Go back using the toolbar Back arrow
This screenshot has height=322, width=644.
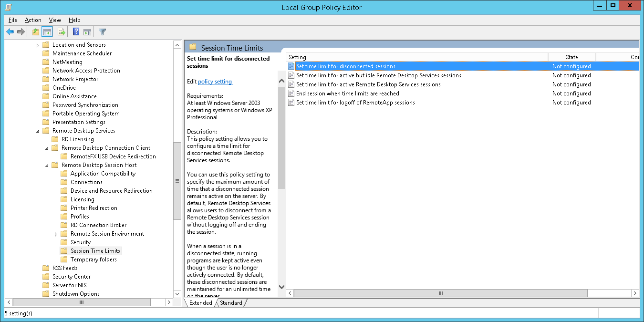[x=10, y=32]
